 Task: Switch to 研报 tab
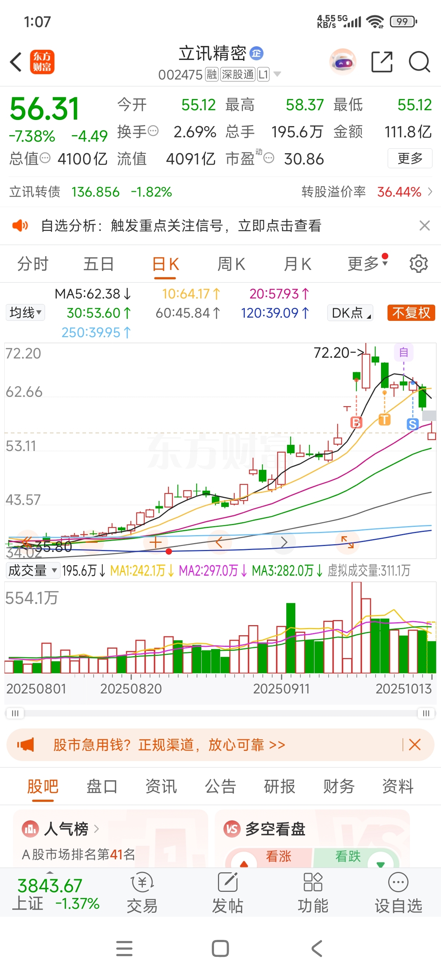[280, 786]
